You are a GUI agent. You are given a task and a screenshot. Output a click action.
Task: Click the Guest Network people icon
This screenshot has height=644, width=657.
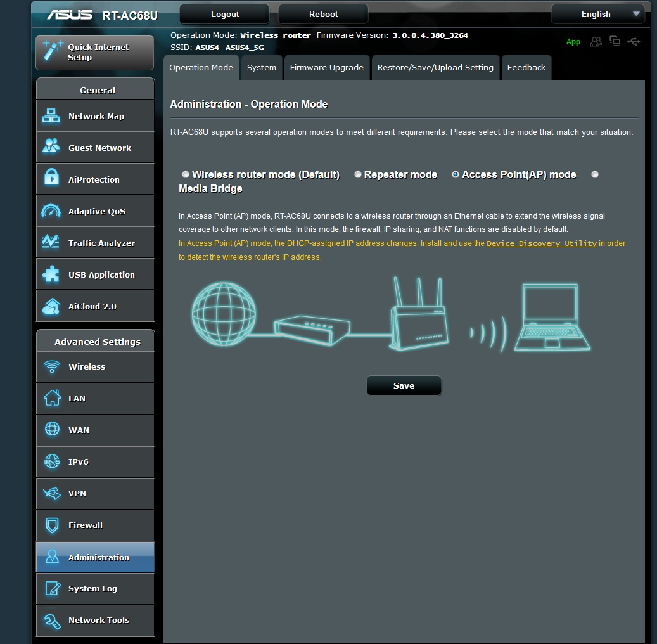click(x=51, y=146)
